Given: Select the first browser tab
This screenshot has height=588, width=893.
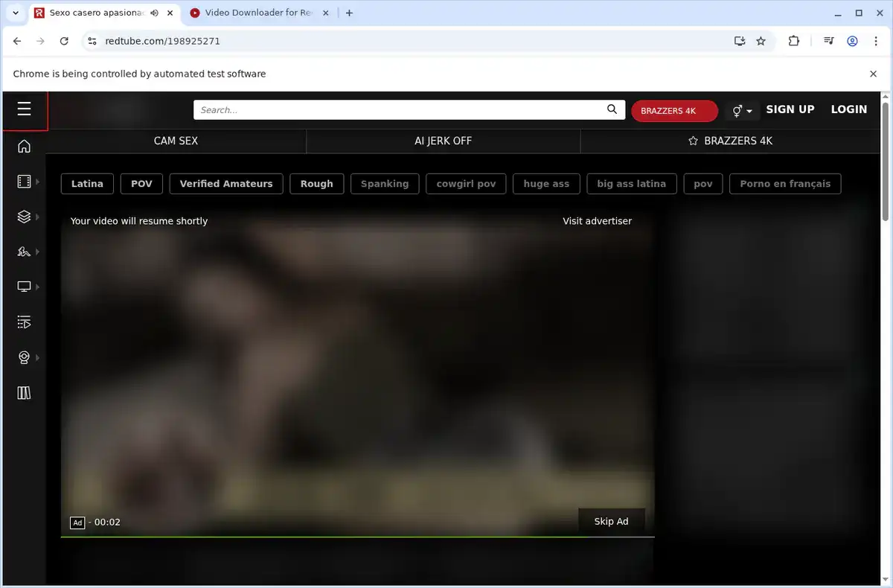Looking at the screenshot, I should coord(103,13).
